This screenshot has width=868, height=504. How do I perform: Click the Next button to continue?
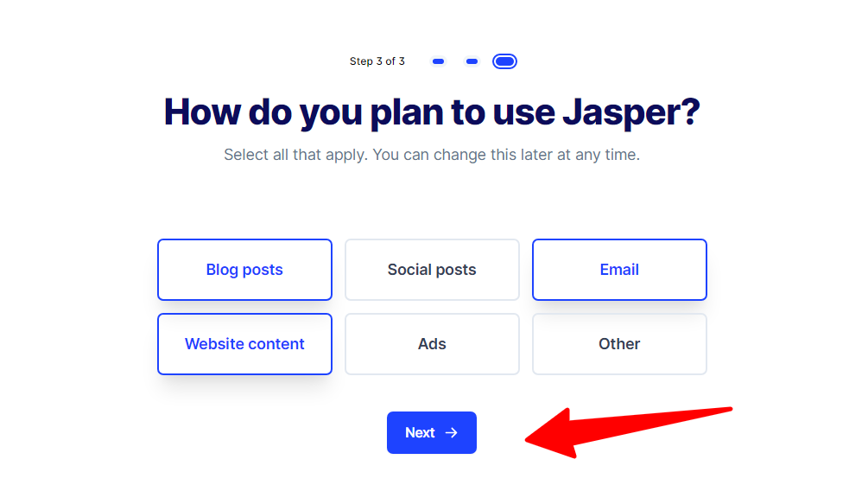click(x=432, y=432)
